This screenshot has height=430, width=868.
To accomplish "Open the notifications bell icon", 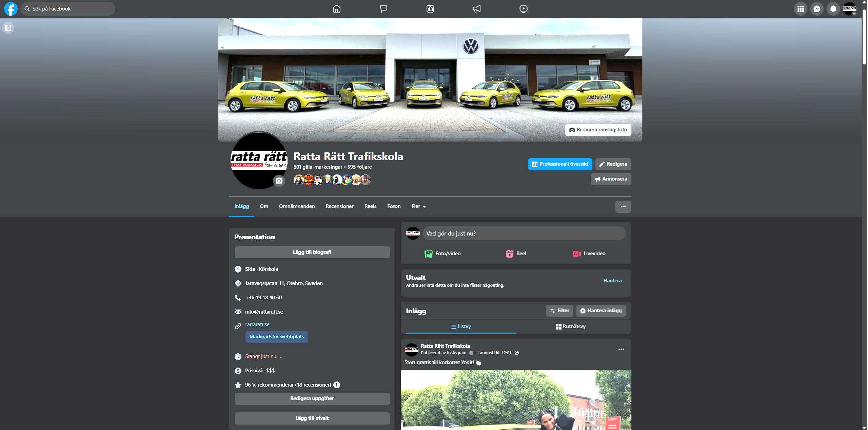I will click(x=833, y=9).
